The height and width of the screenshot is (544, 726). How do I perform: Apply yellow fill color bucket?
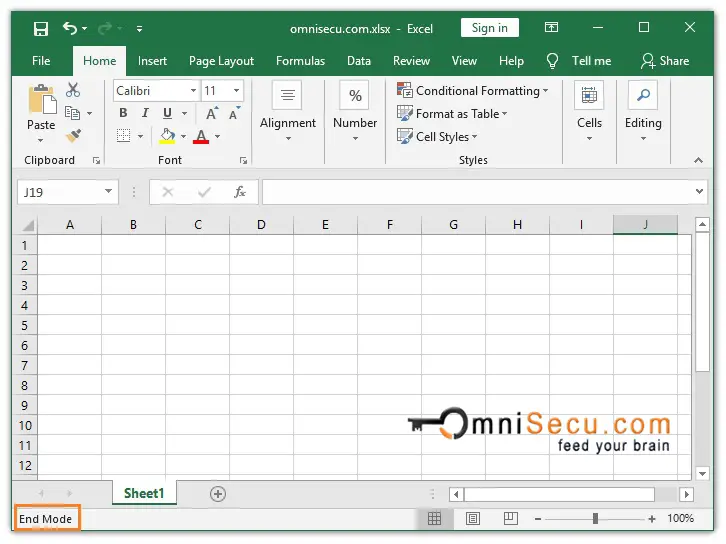167,136
